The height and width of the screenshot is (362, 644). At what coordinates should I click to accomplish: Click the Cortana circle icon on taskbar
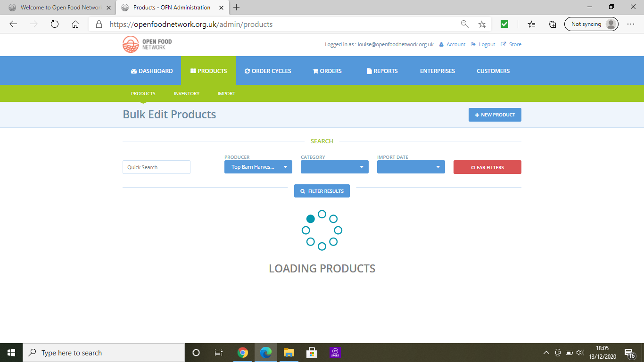pos(196,353)
